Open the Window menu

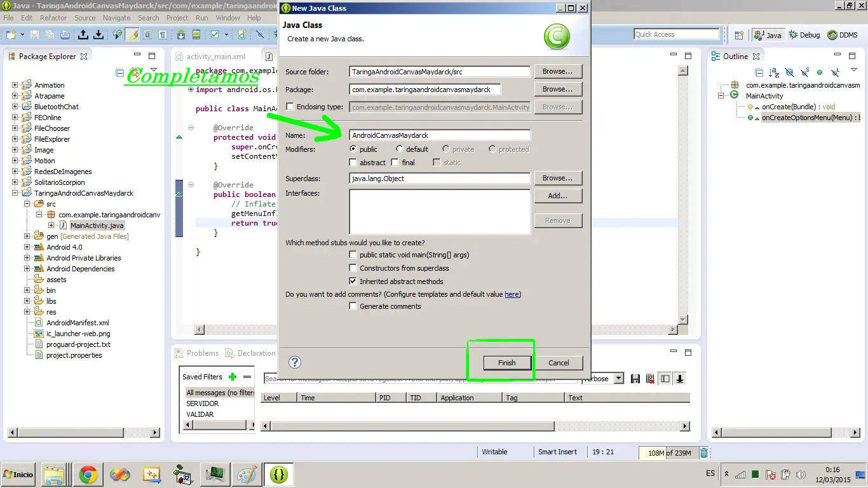coord(227,18)
